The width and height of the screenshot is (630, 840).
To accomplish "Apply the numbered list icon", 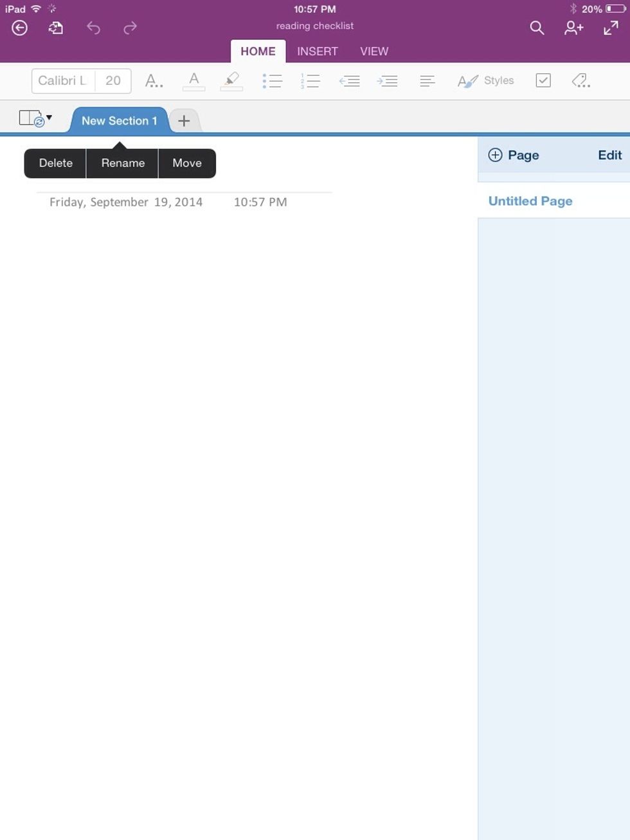I will (x=310, y=80).
